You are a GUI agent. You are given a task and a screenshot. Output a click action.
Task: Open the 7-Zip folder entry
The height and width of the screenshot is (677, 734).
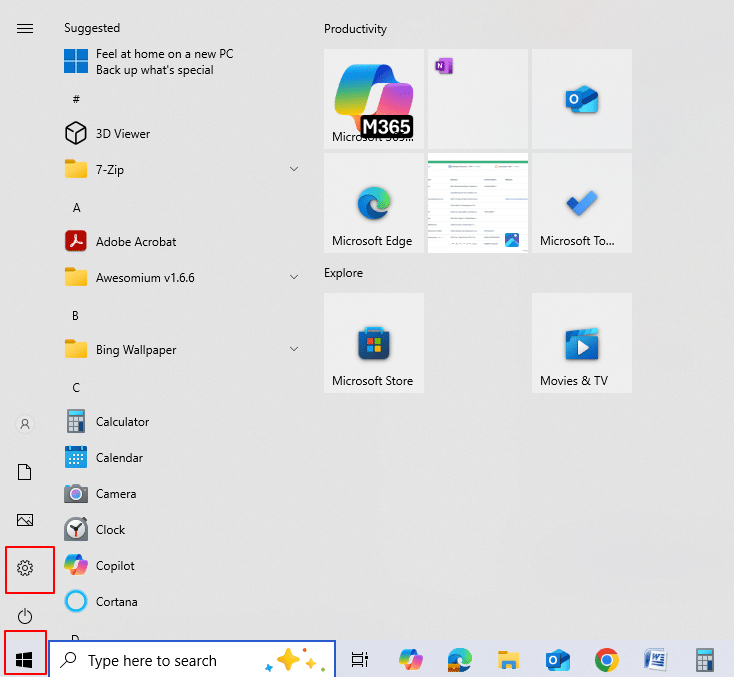(x=183, y=169)
